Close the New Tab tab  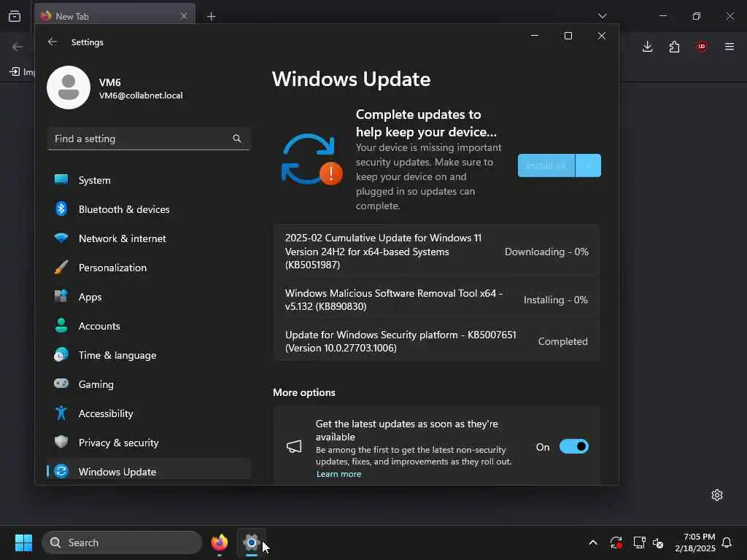[x=183, y=16]
